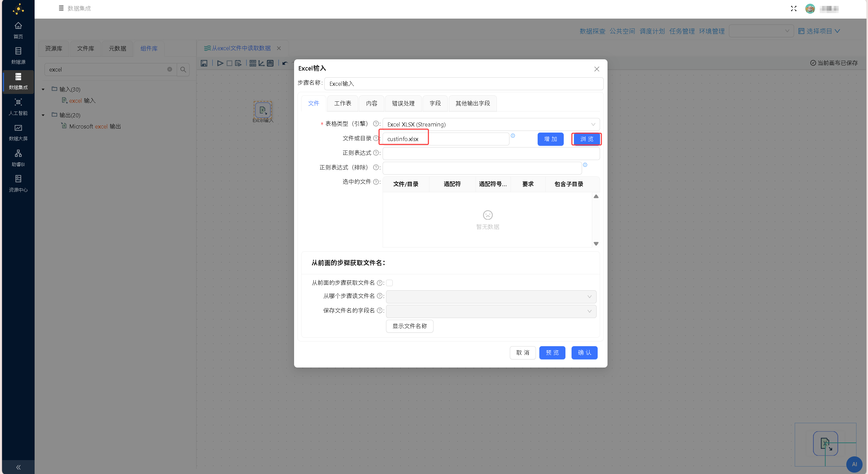The height and width of the screenshot is (474, 868).
Task: Open 数据源 in left sidebar
Action: tap(18, 56)
